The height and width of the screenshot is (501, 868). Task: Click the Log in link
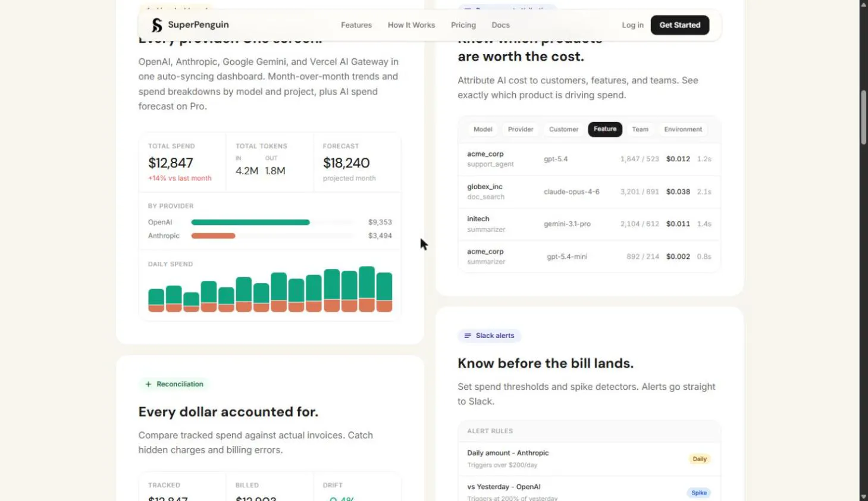632,25
